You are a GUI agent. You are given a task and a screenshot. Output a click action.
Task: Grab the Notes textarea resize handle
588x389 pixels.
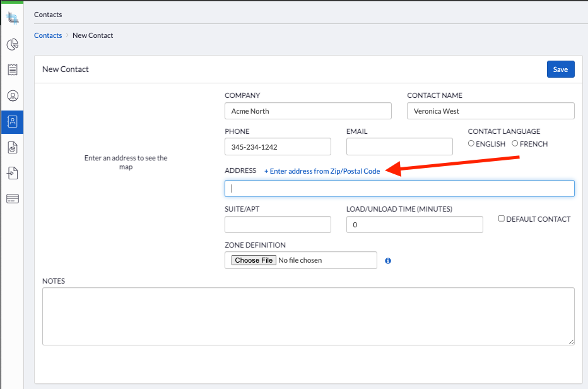pos(571,342)
